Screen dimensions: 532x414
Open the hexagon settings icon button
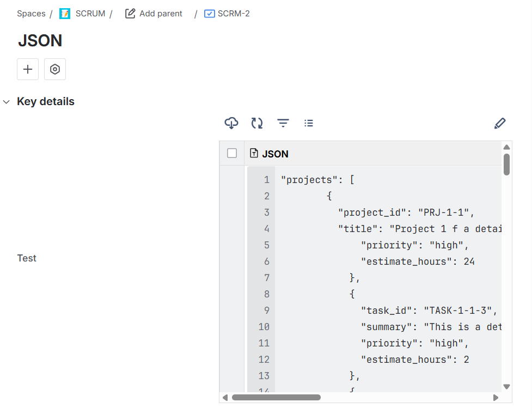click(55, 69)
